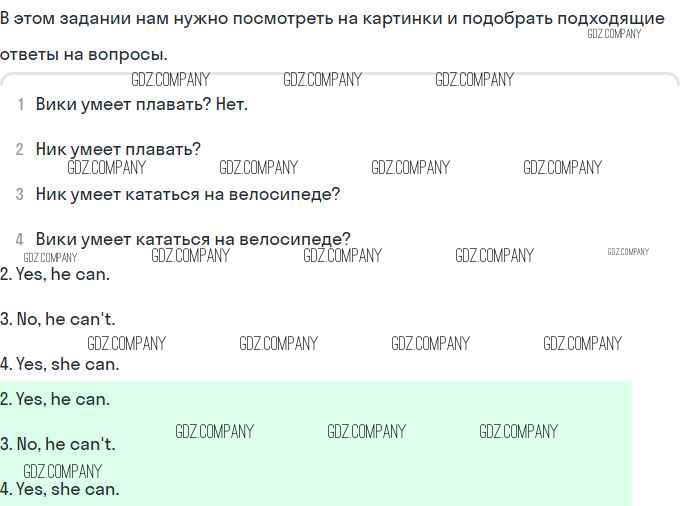Viewport: 680px width, 506px height.
Task: Click GDZ.COMPANY watermark between green answers 3 and 4
Action: tap(62, 471)
